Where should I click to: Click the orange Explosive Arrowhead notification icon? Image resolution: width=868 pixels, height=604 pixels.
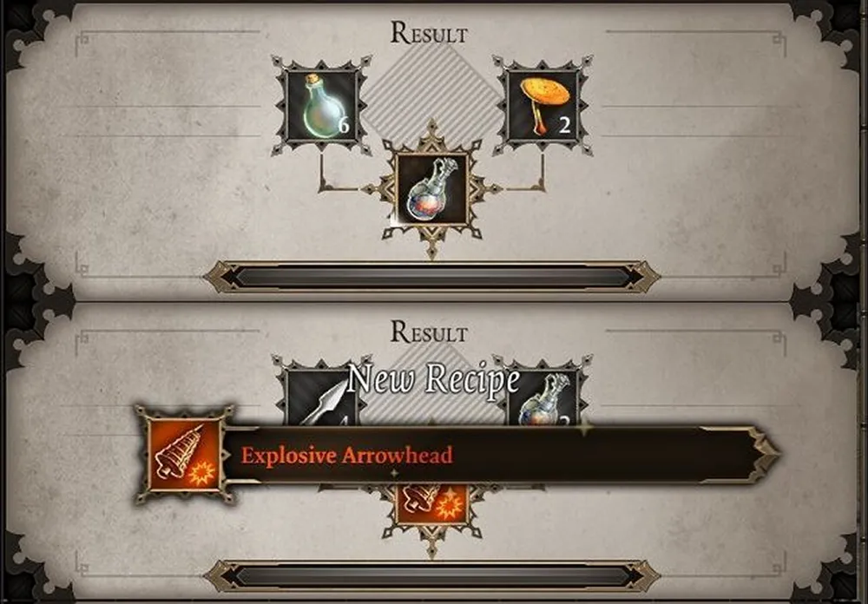pos(184,455)
